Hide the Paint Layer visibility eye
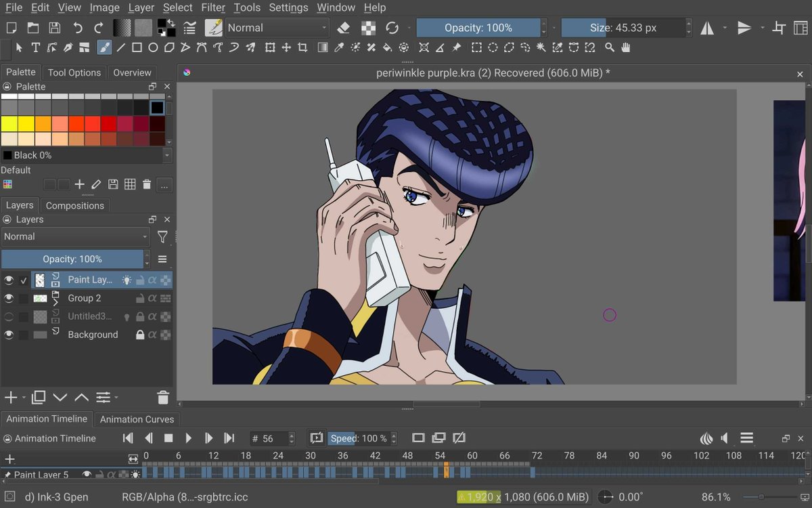Image resolution: width=812 pixels, height=508 pixels. point(9,280)
